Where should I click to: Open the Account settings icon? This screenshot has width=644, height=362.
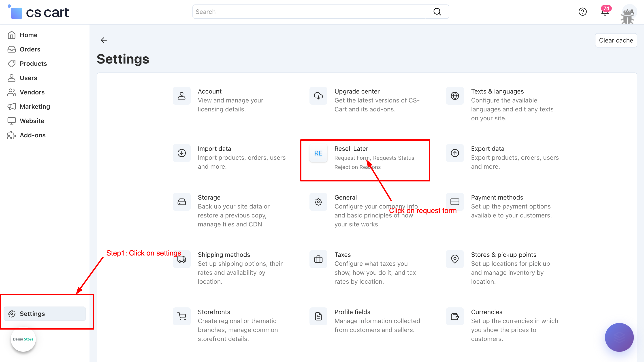[x=181, y=96]
